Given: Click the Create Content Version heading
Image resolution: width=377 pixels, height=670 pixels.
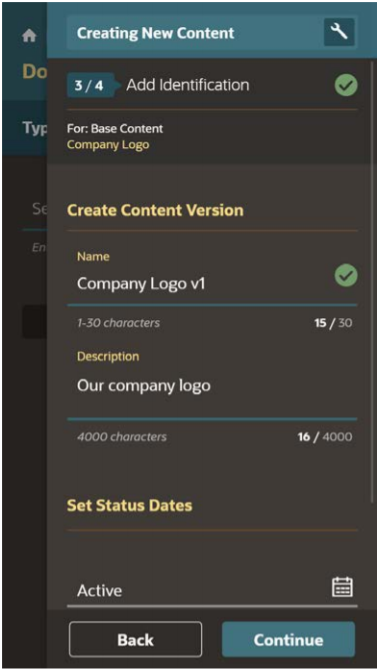Looking at the screenshot, I should 155,210.
